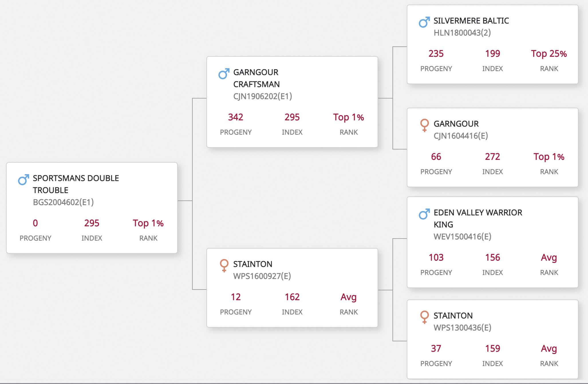Click male icon beside Sportsmans Double Trouble
Screen dimensions: 588x384
coord(23,180)
